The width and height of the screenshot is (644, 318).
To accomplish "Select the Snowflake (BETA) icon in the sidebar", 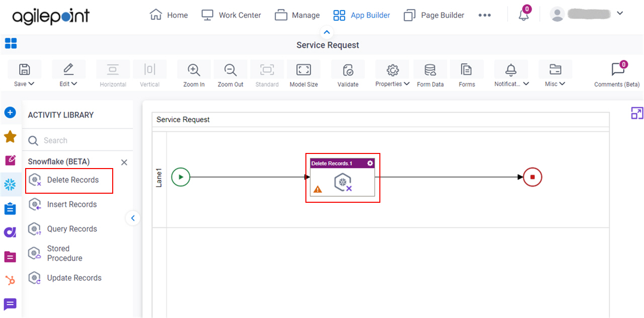I will (x=11, y=185).
